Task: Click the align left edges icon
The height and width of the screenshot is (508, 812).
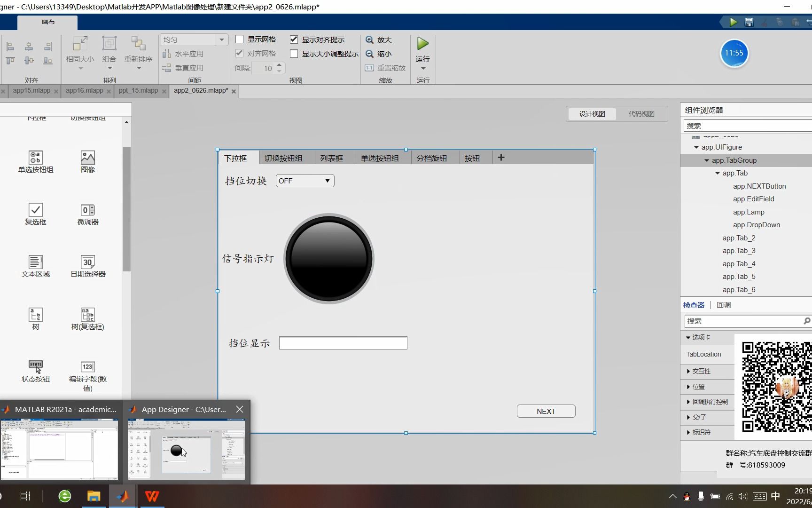Action: click(x=10, y=47)
